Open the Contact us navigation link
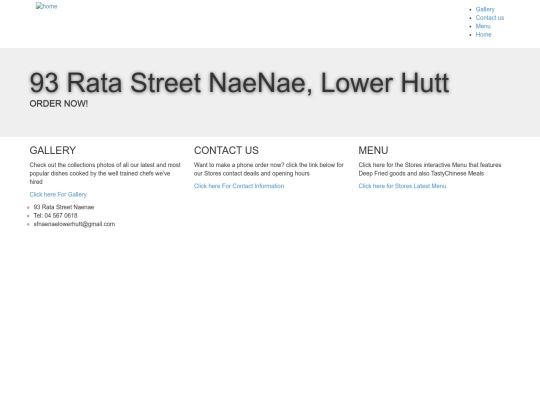540x405 pixels. coord(490,18)
